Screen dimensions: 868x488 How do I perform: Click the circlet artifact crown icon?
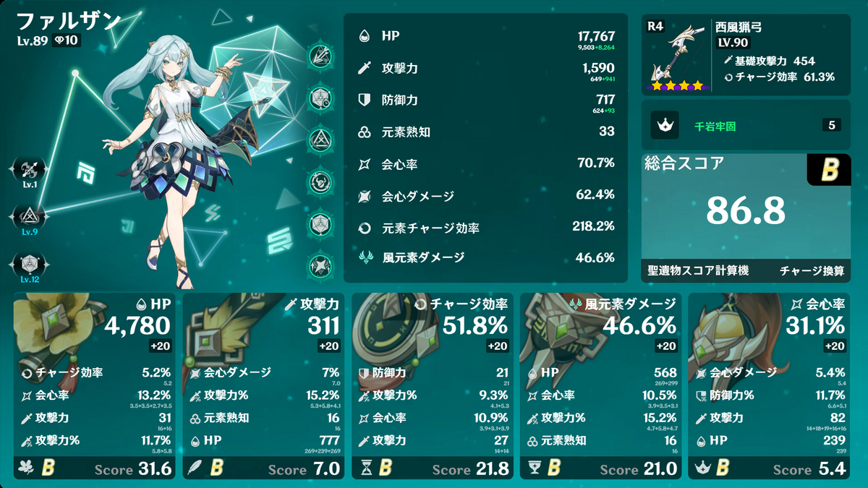[x=702, y=468]
